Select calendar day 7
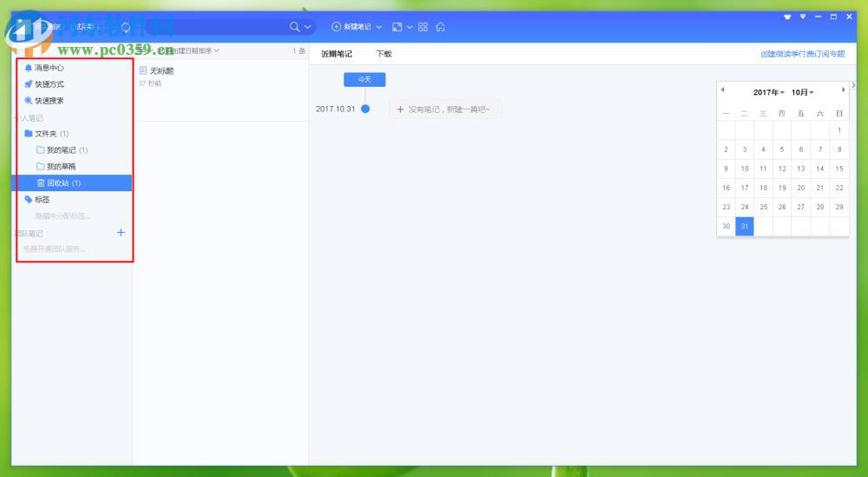This screenshot has height=477, width=868. [820, 149]
